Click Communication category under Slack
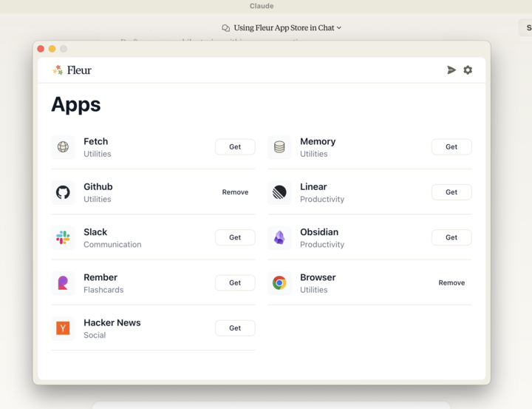The height and width of the screenshot is (409, 532). [112, 245]
